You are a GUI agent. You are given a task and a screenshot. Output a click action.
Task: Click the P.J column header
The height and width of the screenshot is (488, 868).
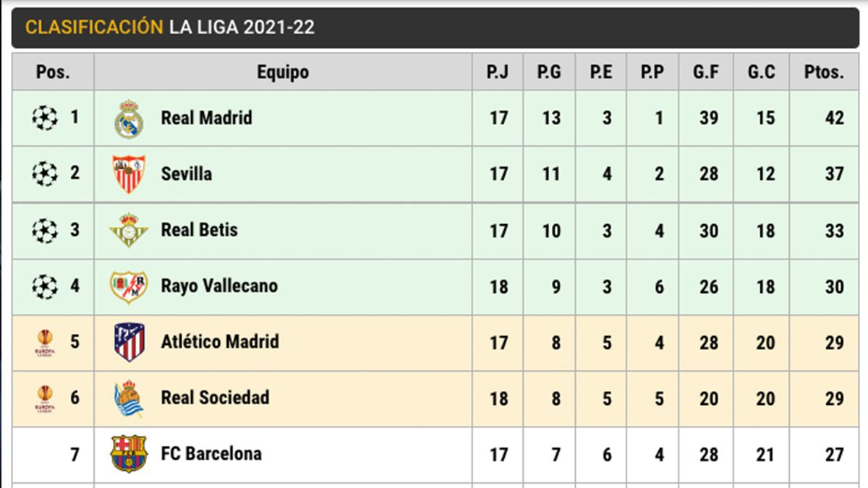(x=498, y=72)
